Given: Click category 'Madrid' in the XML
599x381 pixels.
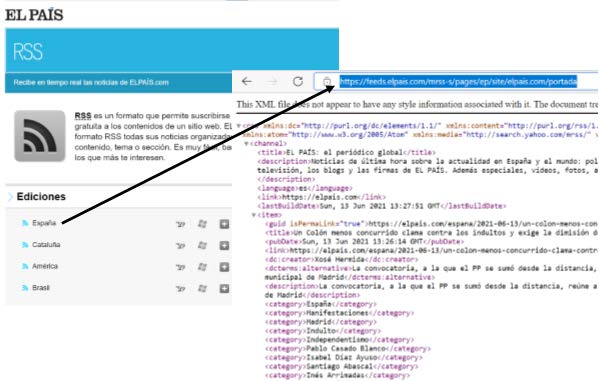Looking at the screenshot, I should click(319, 322).
